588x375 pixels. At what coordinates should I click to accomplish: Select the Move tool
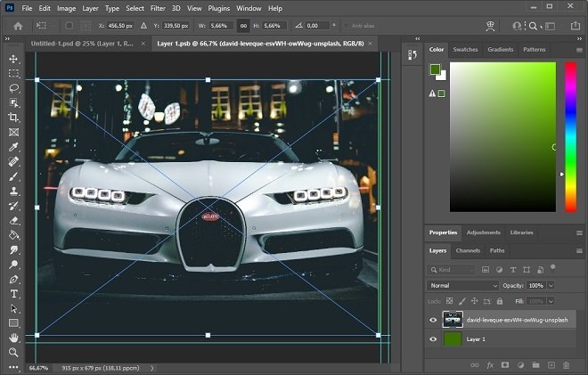pyautogui.click(x=13, y=59)
